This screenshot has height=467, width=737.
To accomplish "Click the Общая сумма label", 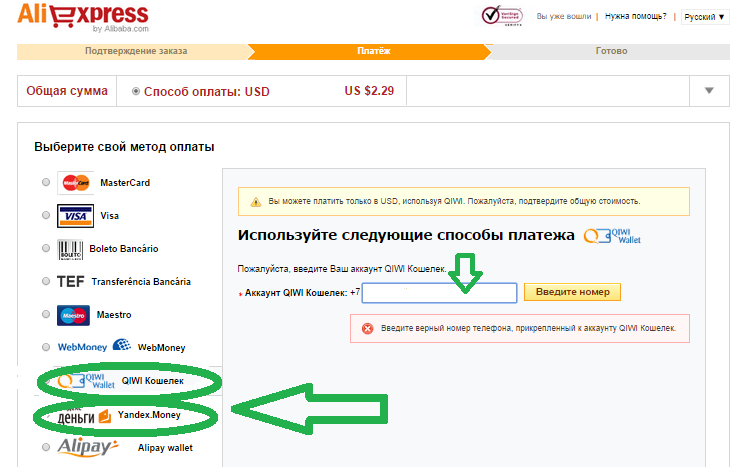I will point(67,91).
